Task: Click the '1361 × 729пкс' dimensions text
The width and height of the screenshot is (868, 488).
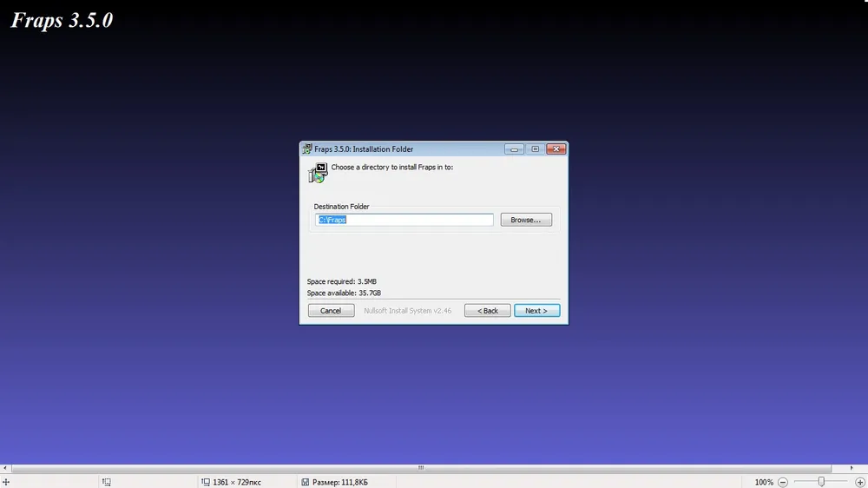Action: click(x=237, y=483)
